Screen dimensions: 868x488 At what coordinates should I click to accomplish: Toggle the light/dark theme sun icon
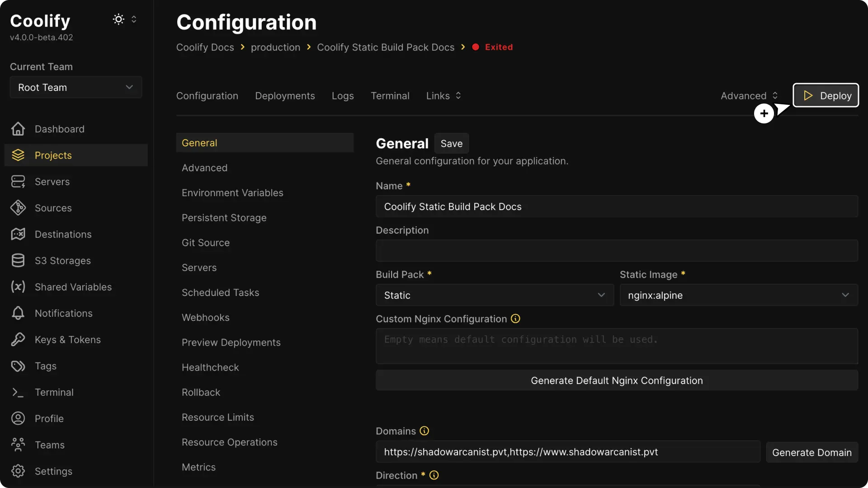[x=118, y=19]
